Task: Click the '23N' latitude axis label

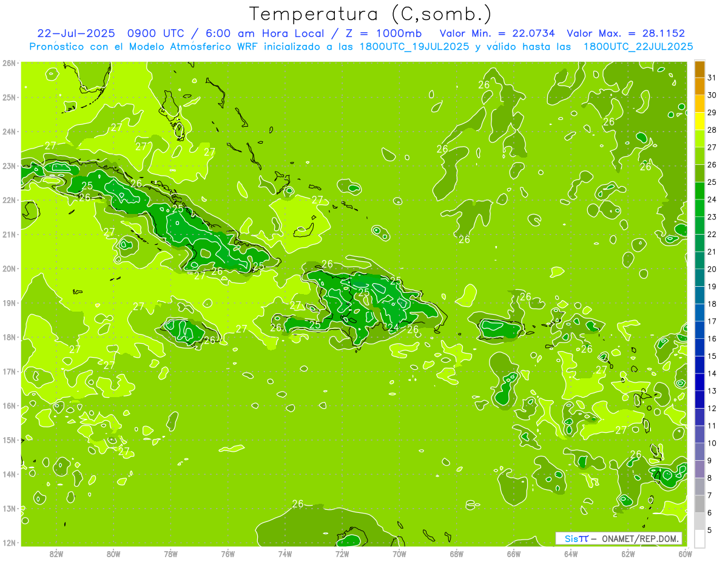Action: pos(8,166)
